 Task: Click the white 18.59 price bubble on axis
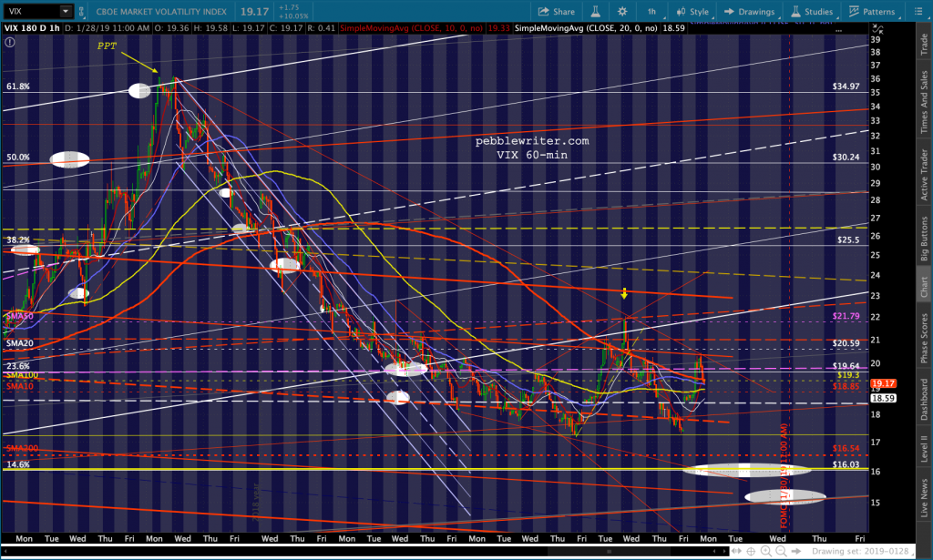[883, 398]
